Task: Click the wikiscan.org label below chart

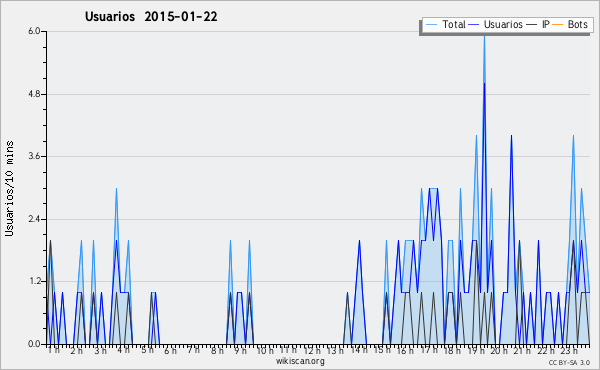Action: (300, 361)
